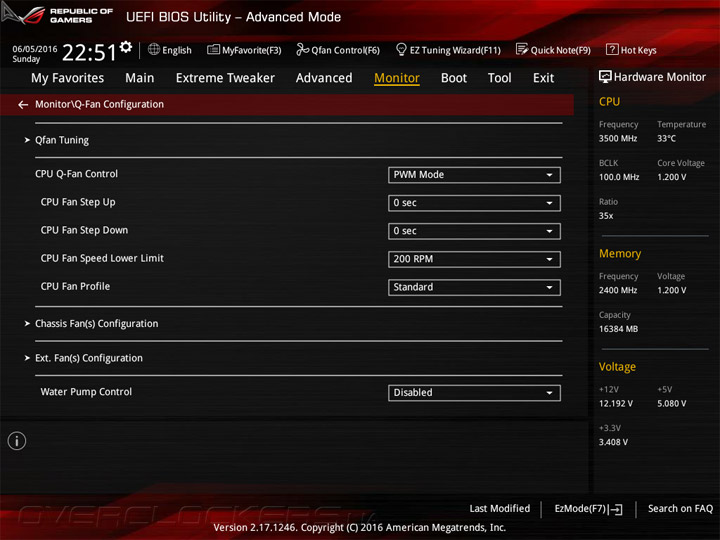Open Water Pump Control dropdown

[474, 393]
